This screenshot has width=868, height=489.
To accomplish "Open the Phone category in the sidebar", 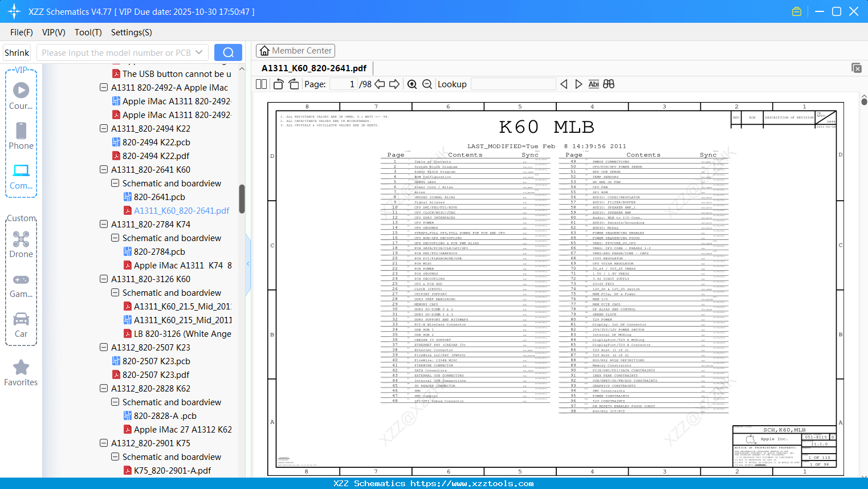I will (x=21, y=136).
